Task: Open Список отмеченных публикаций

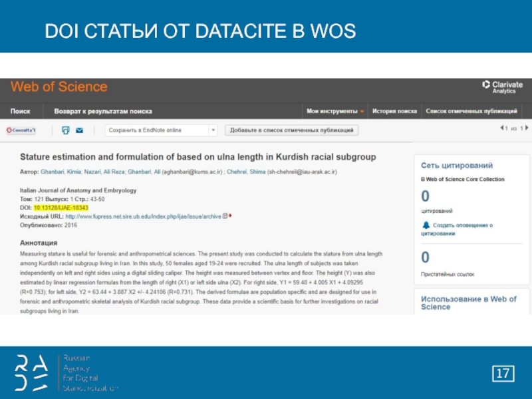Action: pyautogui.click(x=471, y=111)
